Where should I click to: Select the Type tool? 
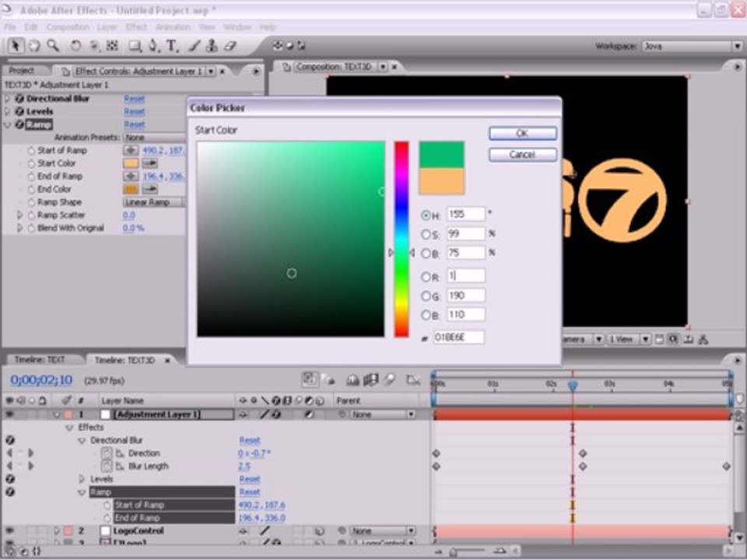[x=171, y=46]
